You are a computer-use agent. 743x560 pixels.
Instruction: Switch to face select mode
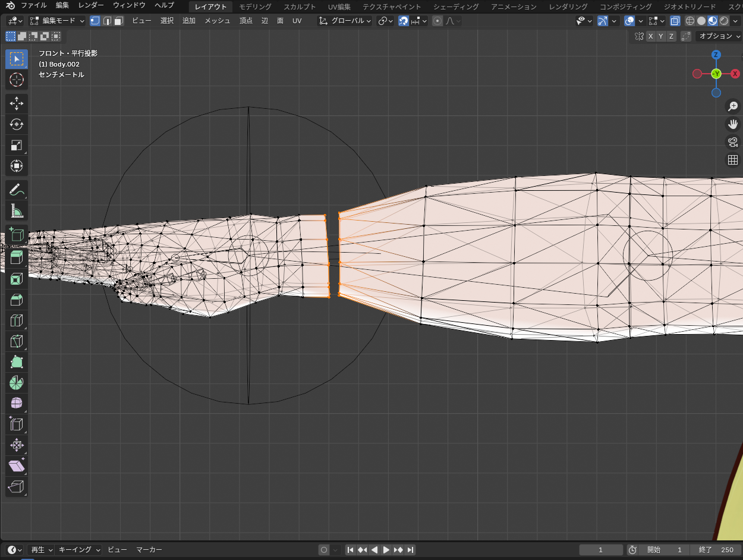pos(119,21)
